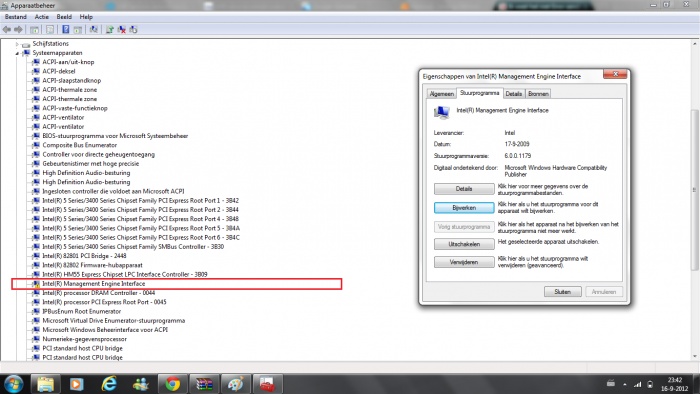Click the Bijwerken button

[x=464, y=208]
